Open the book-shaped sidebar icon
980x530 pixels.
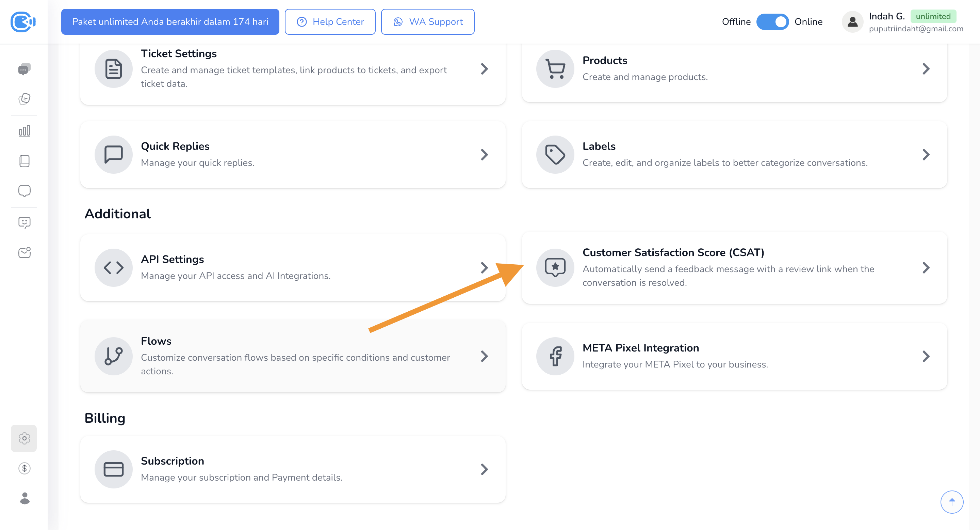[x=24, y=161]
